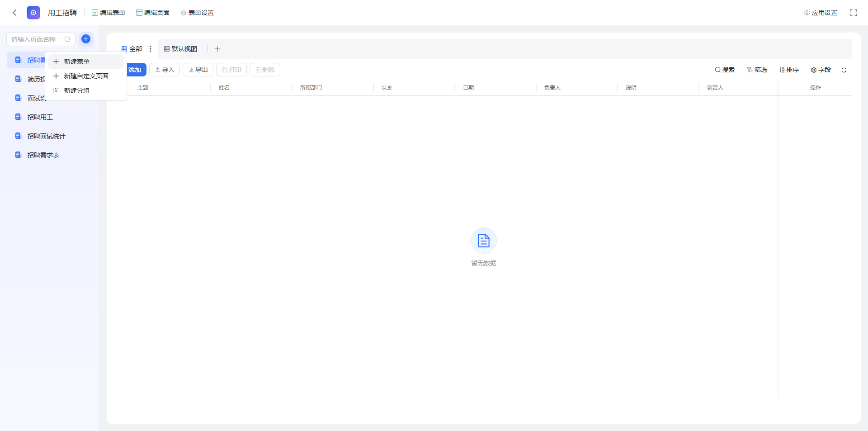Open 应用设置 app settings
Viewport: 868px width, 431px height.
click(x=821, y=13)
